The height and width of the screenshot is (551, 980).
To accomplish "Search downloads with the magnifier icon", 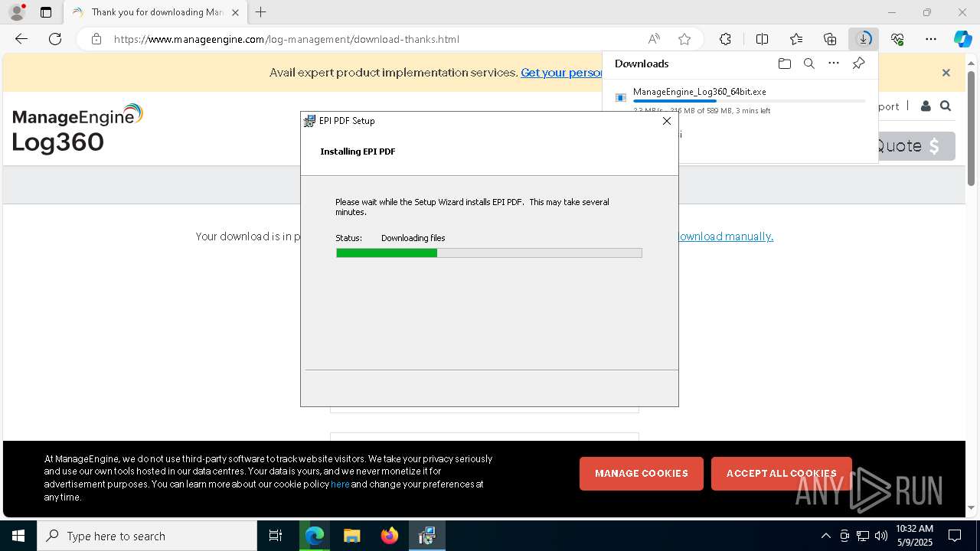I will [808, 64].
